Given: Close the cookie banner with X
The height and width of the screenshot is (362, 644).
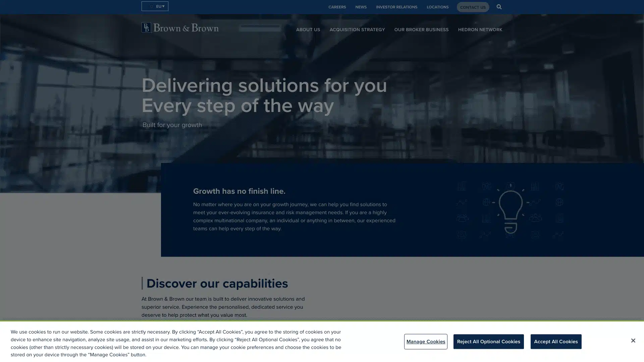Looking at the screenshot, I should 633,341.
